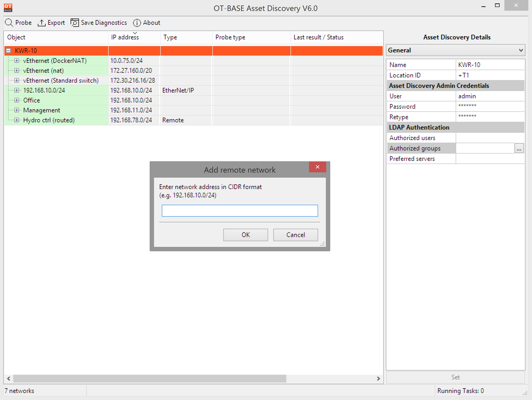
Task: Click the Type column header
Action: click(x=187, y=37)
